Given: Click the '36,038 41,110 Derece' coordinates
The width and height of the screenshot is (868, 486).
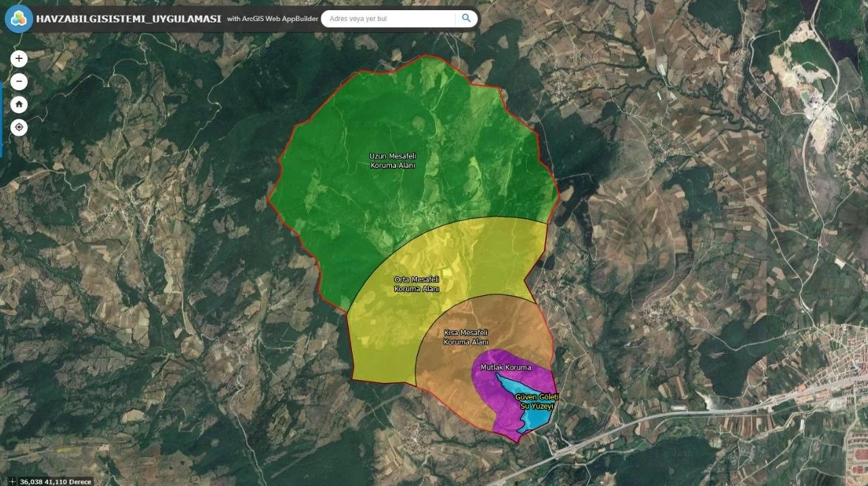Looking at the screenshot, I should tap(56, 481).
